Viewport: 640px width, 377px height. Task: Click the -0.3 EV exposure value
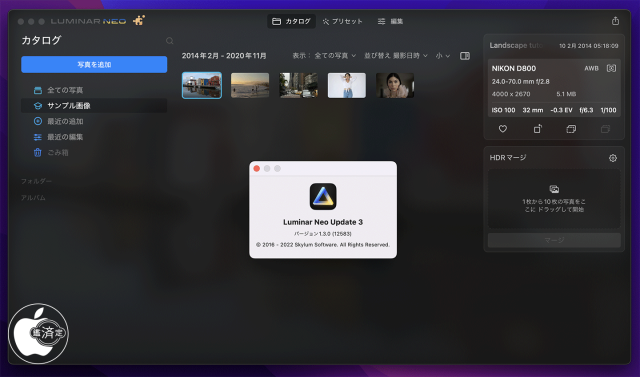coord(561,110)
